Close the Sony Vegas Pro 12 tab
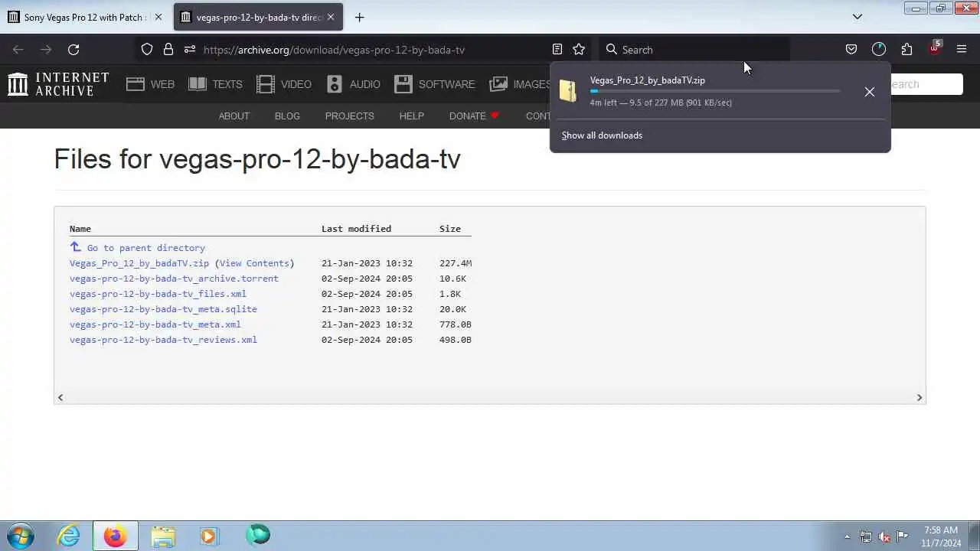The height and width of the screenshot is (551, 980). (x=158, y=17)
